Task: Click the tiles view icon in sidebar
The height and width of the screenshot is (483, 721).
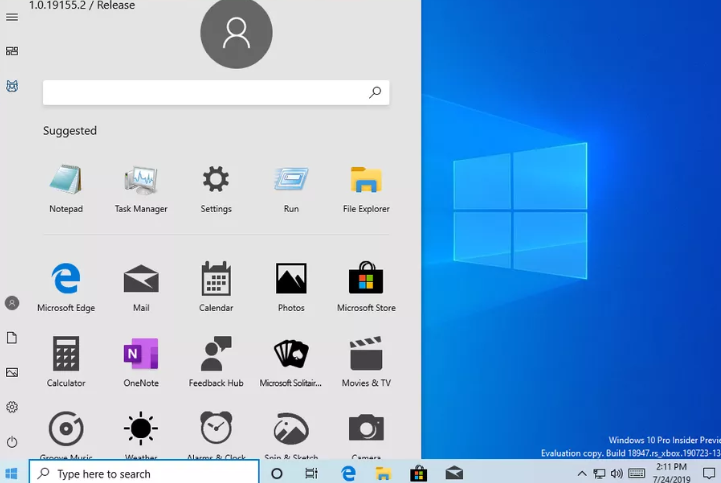Action: click(12, 51)
